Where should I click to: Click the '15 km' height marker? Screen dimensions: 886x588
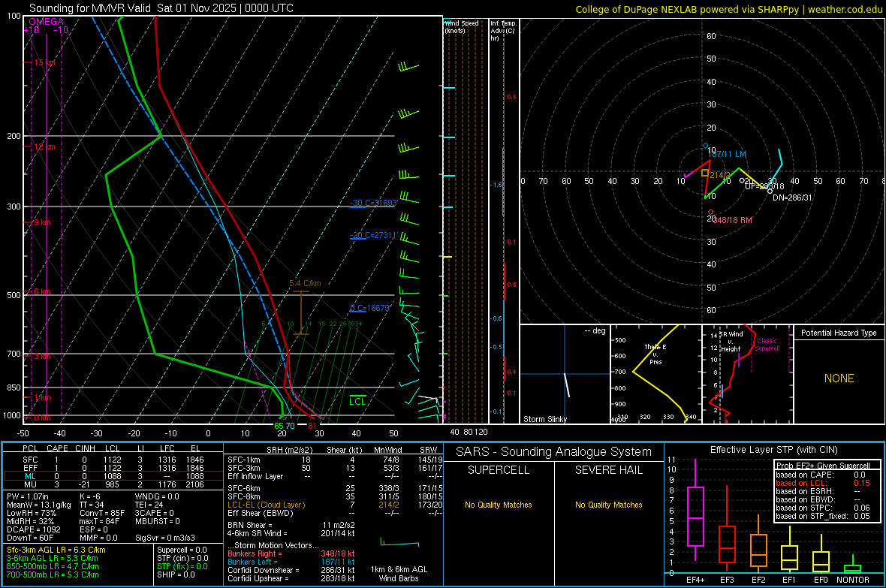44,62
